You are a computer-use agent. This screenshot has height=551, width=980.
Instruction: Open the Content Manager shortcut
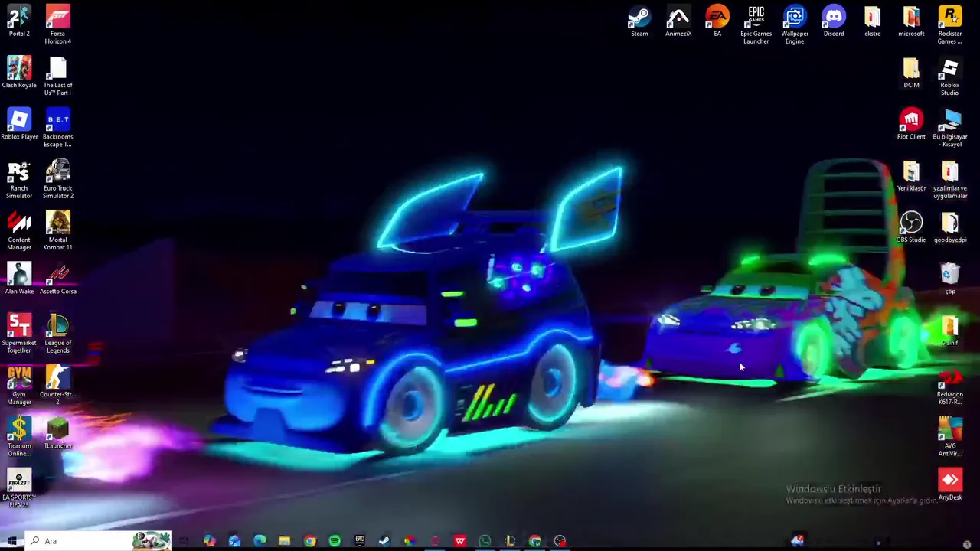coord(19,230)
